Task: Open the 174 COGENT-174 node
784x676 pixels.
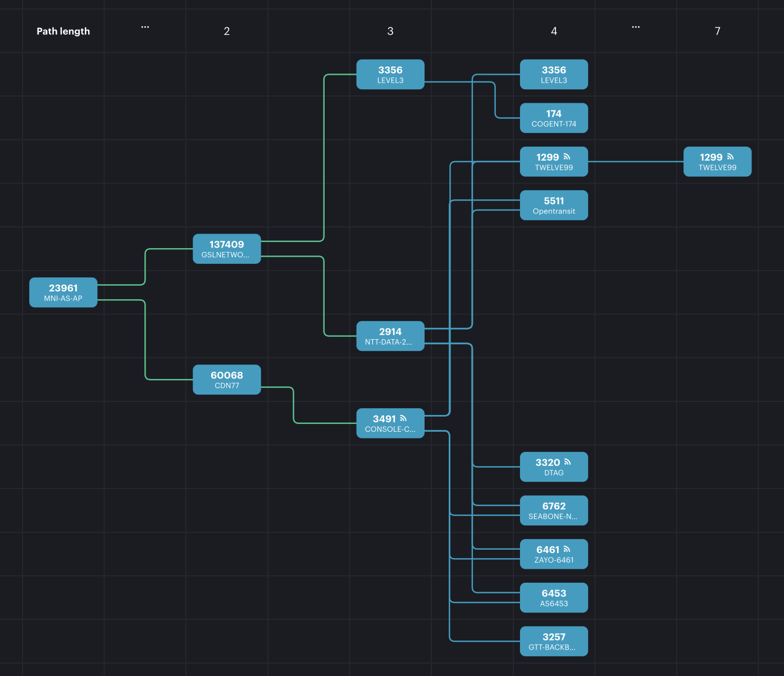Action: tap(554, 118)
